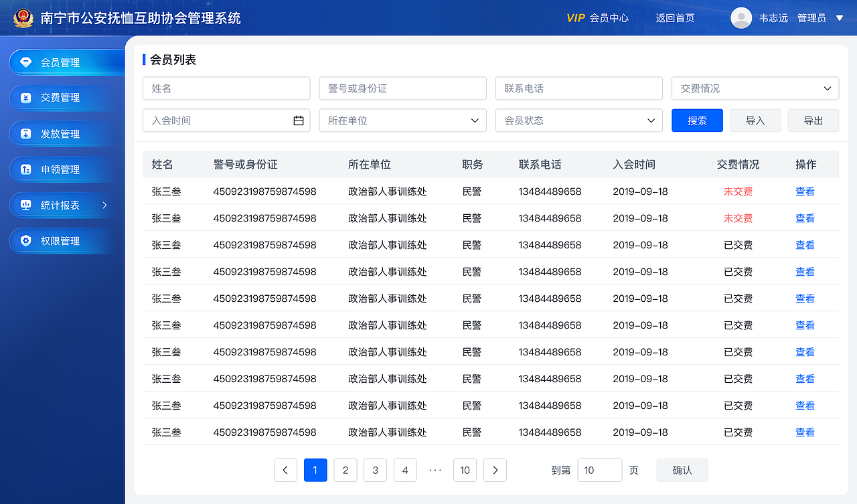Open 查看 link on the first member row
This screenshot has width=857, height=504.
(x=805, y=191)
